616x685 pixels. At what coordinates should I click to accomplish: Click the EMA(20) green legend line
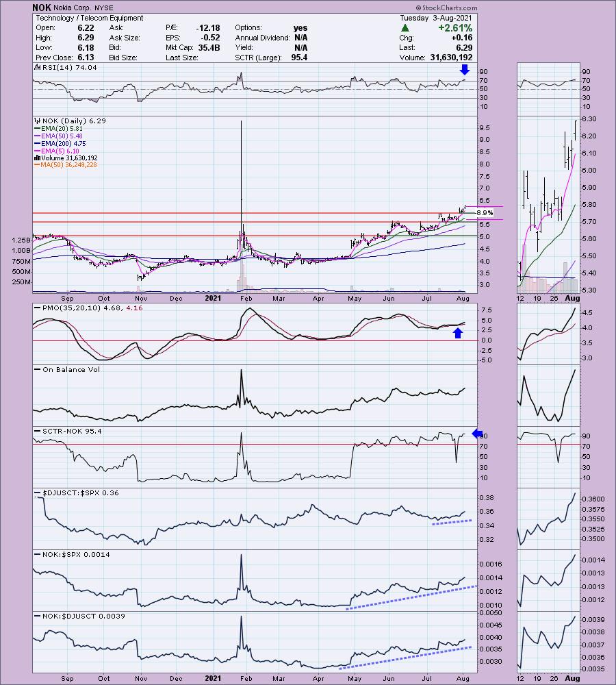(x=38, y=129)
